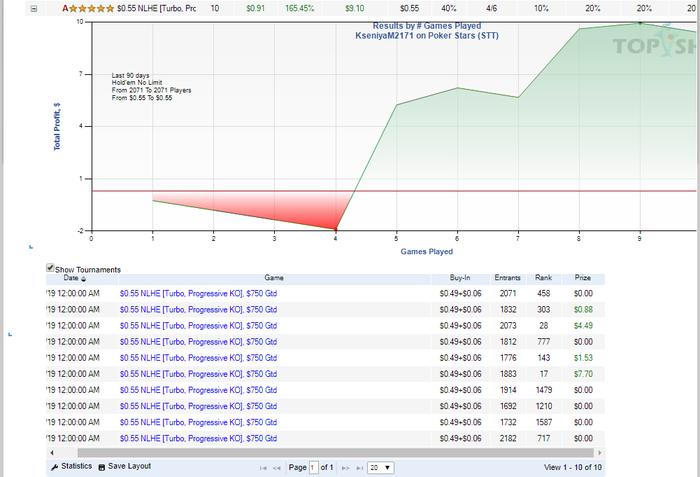Collapse the $0.55 NLHE row with minus icon
The width and height of the screenshot is (700, 477).
tap(34, 8)
